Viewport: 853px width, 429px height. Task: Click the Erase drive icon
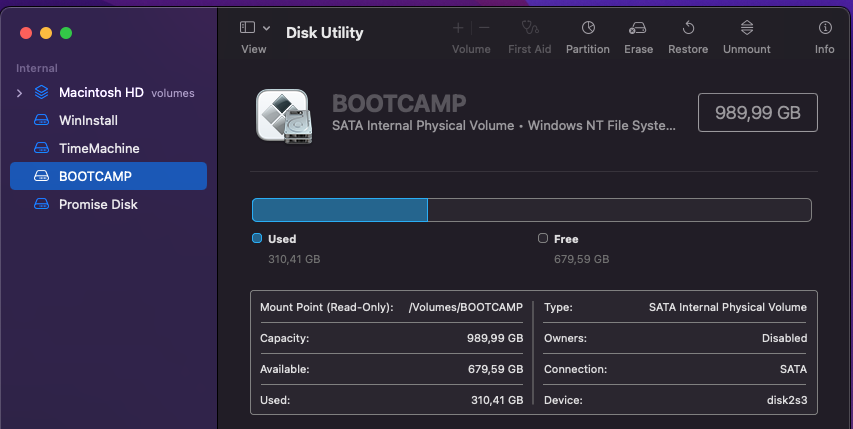[638, 28]
